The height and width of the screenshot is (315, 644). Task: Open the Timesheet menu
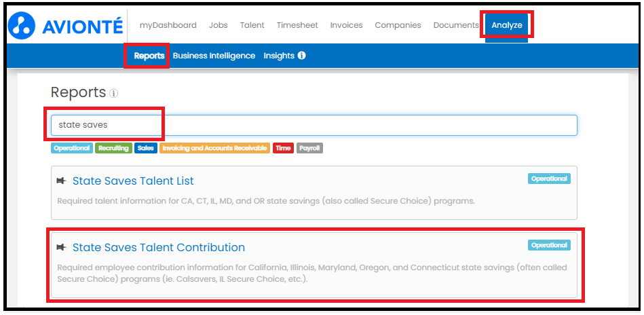(x=297, y=25)
